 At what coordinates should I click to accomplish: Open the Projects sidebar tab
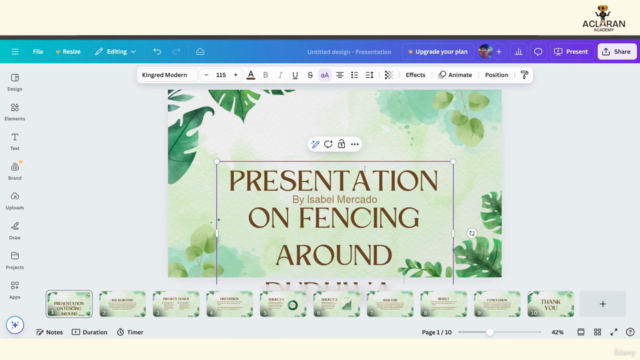point(15,260)
